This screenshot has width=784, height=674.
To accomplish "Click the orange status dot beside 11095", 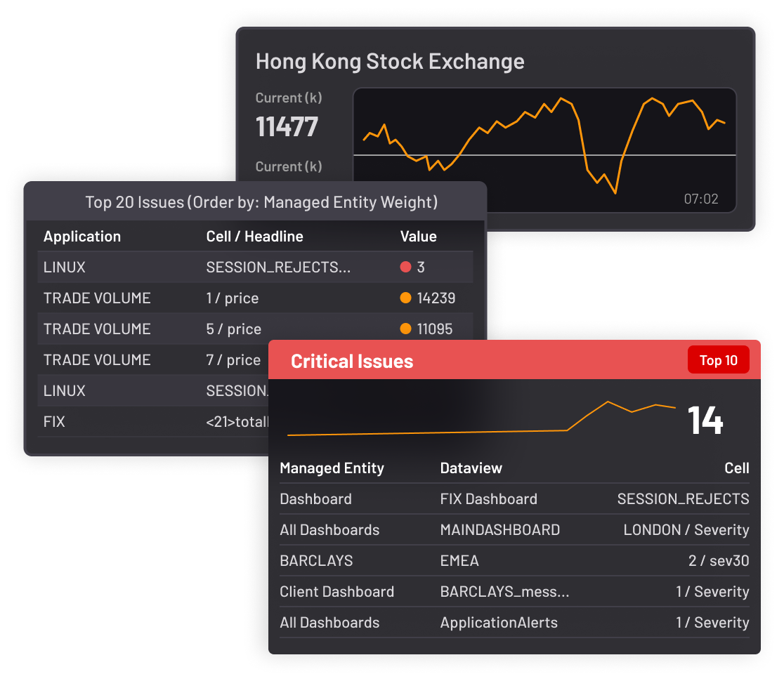I will 405,329.
